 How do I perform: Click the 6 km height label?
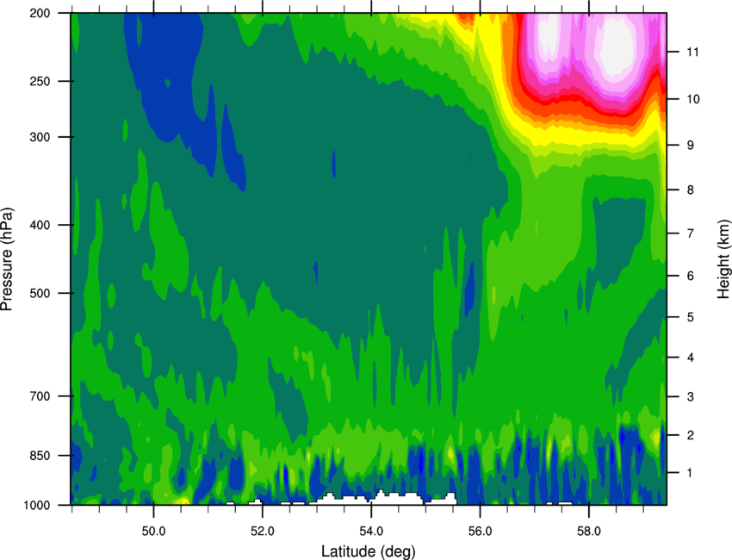(690, 276)
